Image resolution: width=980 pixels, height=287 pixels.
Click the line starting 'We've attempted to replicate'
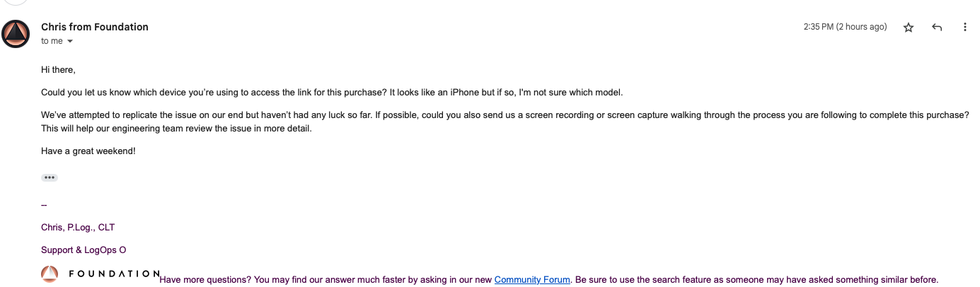(x=505, y=115)
